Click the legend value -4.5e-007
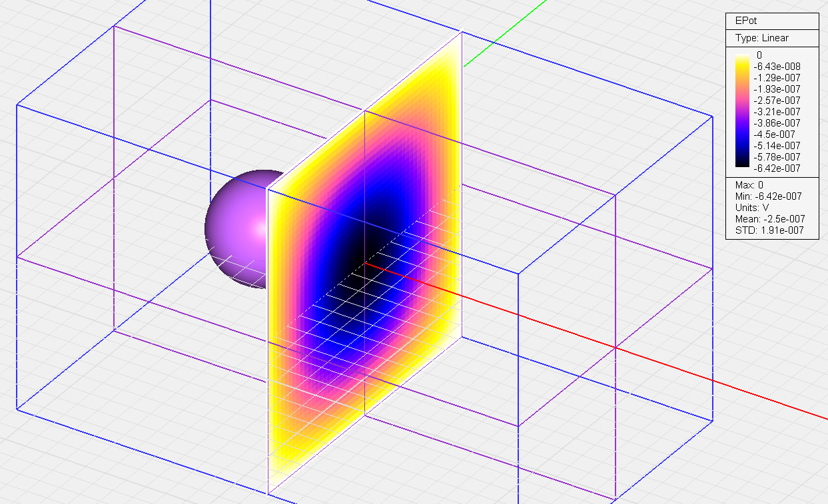 point(775,134)
